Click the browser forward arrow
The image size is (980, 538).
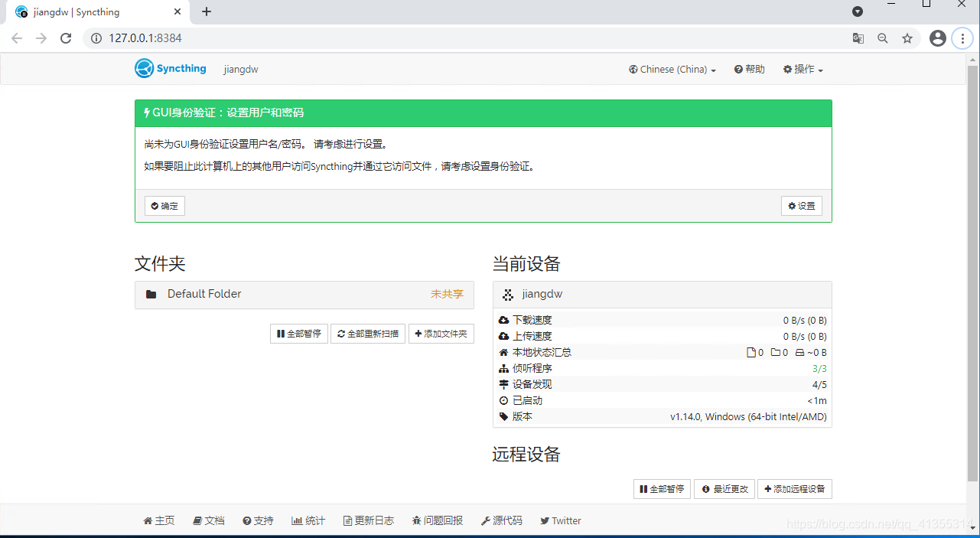41,38
